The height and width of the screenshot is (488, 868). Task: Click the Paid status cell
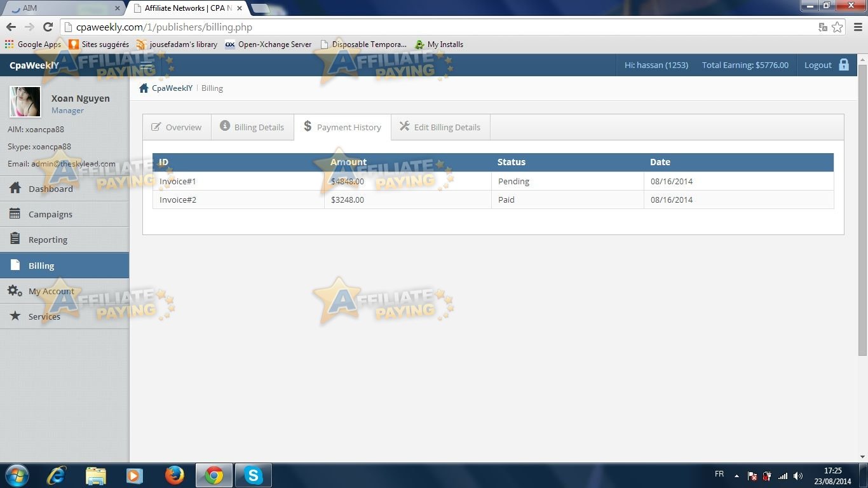(567, 200)
